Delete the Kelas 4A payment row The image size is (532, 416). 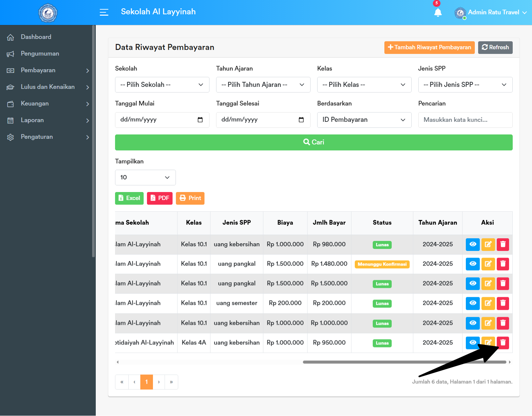503,342
